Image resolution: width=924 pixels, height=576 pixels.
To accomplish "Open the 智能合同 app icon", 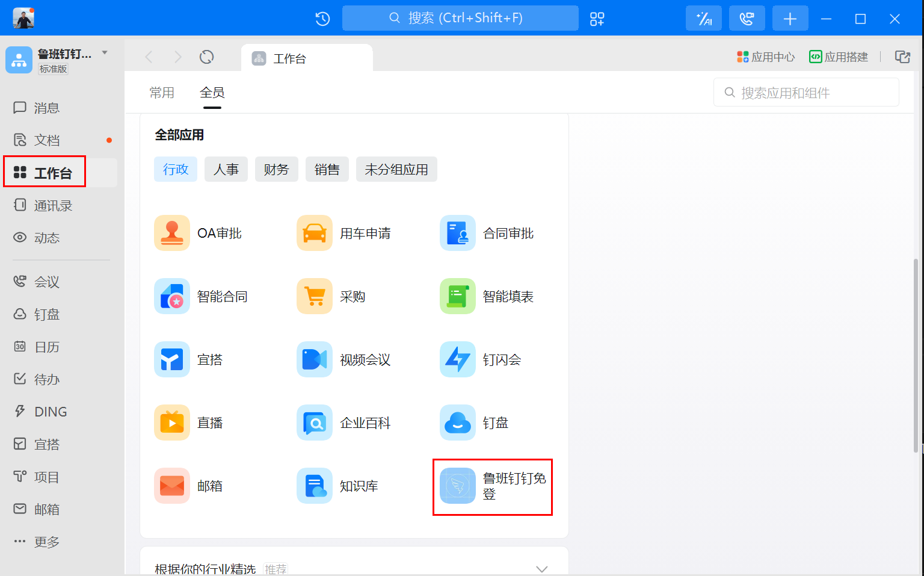I will click(x=172, y=296).
